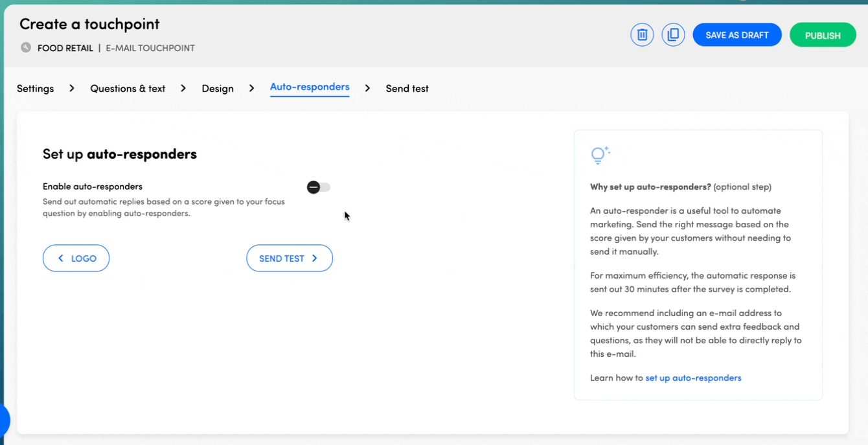The image size is (868, 445).
Task: Go back using the LOGO button
Action: pyautogui.click(x=76, y=258)
